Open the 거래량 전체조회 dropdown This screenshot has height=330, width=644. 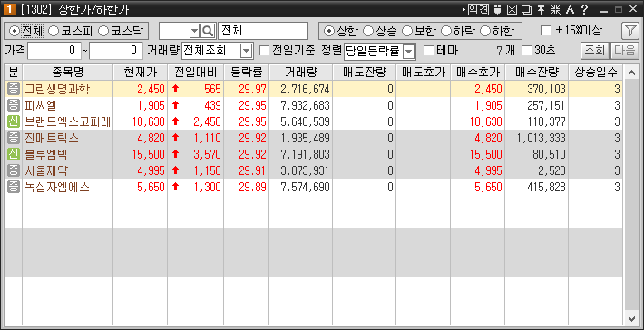click(x=246, y=51)
